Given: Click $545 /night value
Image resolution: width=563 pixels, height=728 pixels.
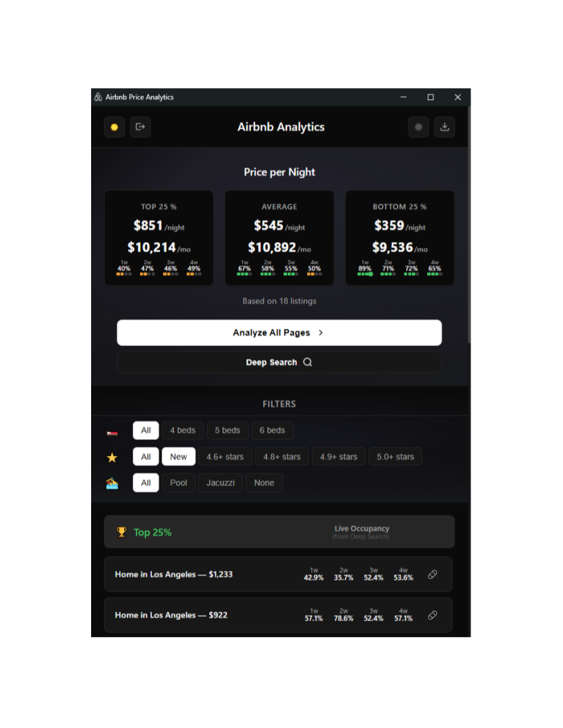Looking at the screenshot, I should tap(279, 225).
